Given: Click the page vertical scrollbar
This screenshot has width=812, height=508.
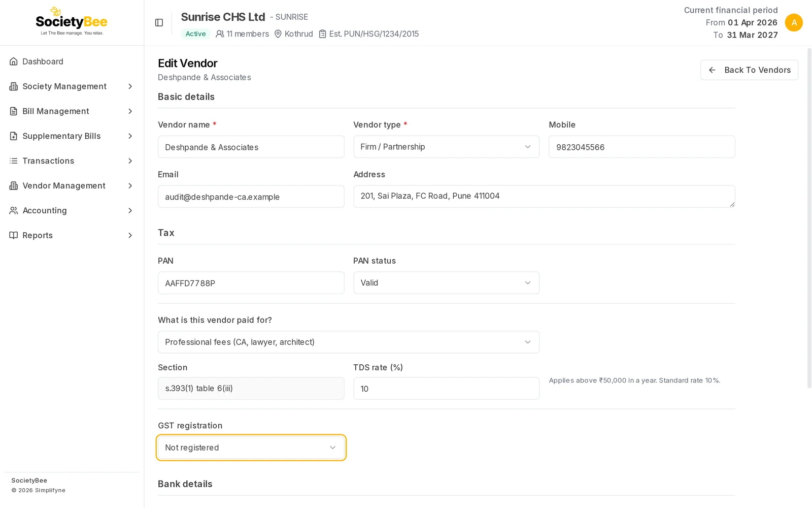Looking at the screenshot, I should (809, 218).
